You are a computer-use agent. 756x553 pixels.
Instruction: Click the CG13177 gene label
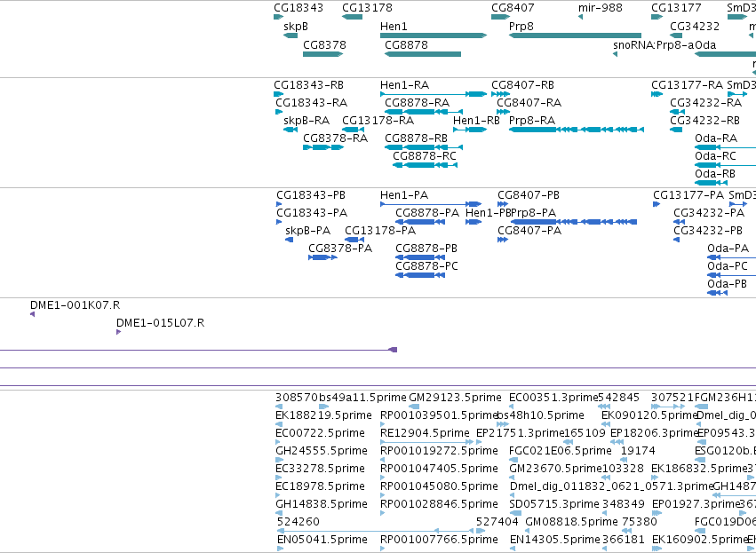click(676, 8)
